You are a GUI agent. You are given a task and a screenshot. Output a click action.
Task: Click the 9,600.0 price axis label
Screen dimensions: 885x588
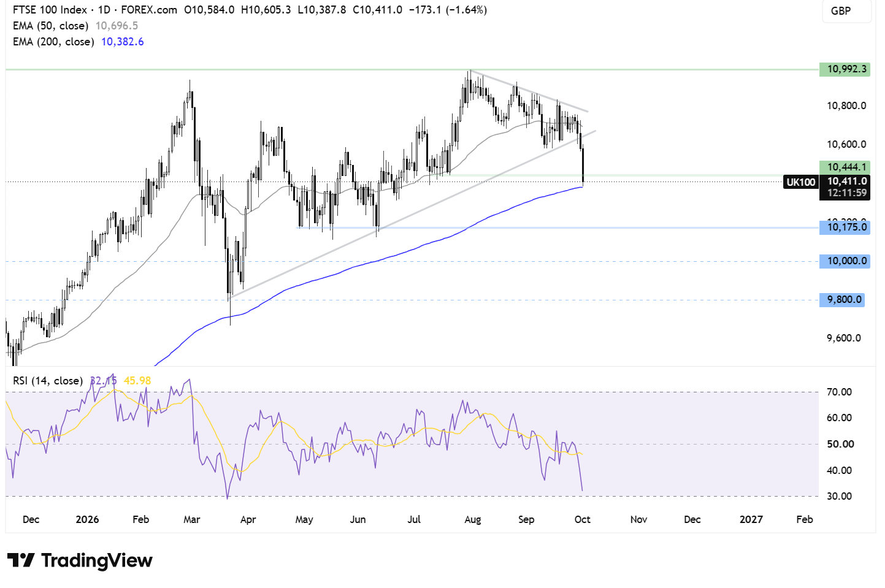click(x=844, y=338)
